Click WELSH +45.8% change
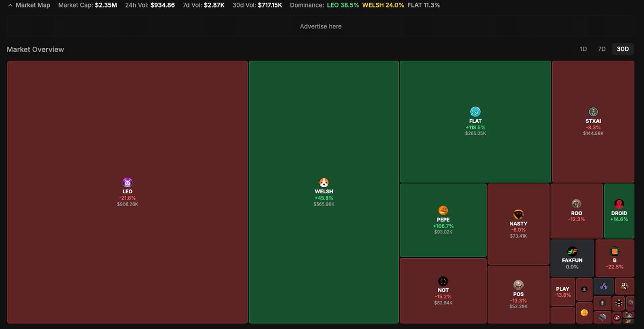Screen dimensions: 644x329 [324, 198]
